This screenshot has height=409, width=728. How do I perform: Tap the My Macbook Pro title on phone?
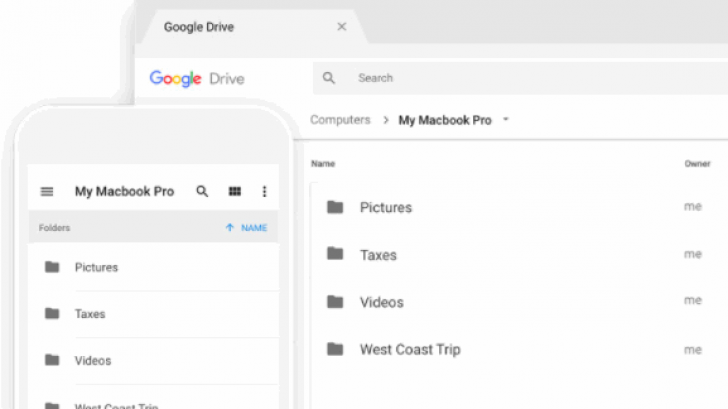(x=124, y=191)
